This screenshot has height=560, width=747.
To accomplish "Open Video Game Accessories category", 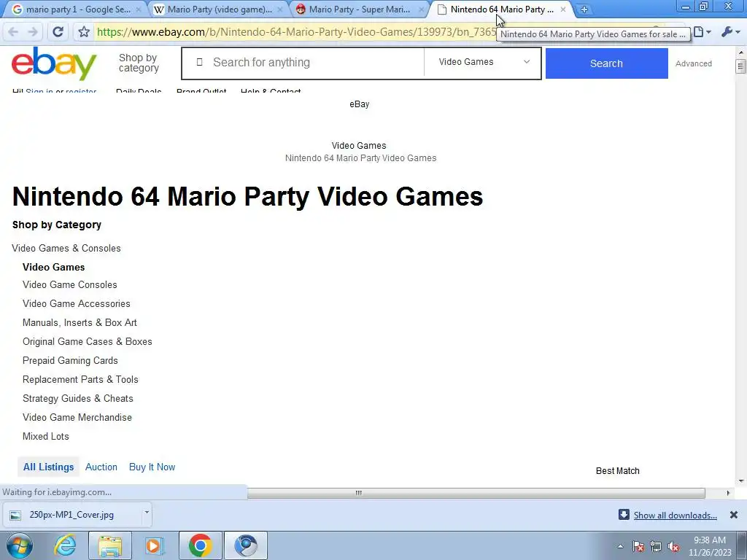I will [x=76, y=303].
